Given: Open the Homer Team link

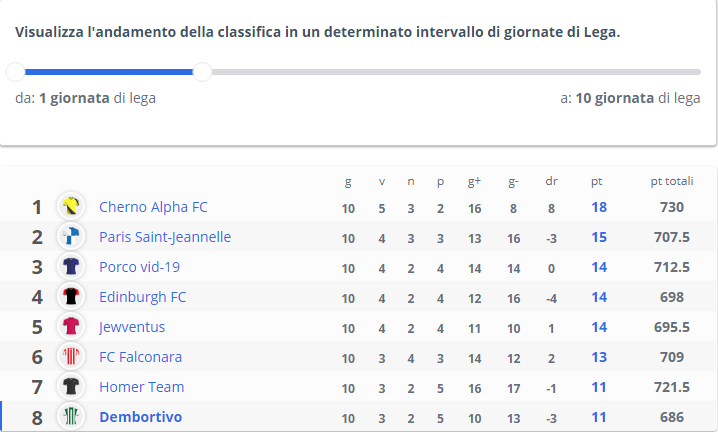Looking at the screenshot, I should 141,387.
